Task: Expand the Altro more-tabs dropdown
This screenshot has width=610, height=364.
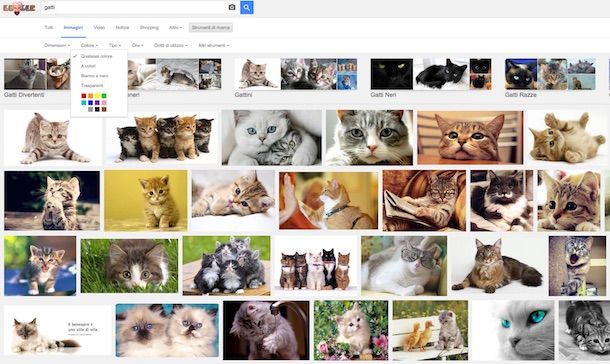Action: (175, 28)
